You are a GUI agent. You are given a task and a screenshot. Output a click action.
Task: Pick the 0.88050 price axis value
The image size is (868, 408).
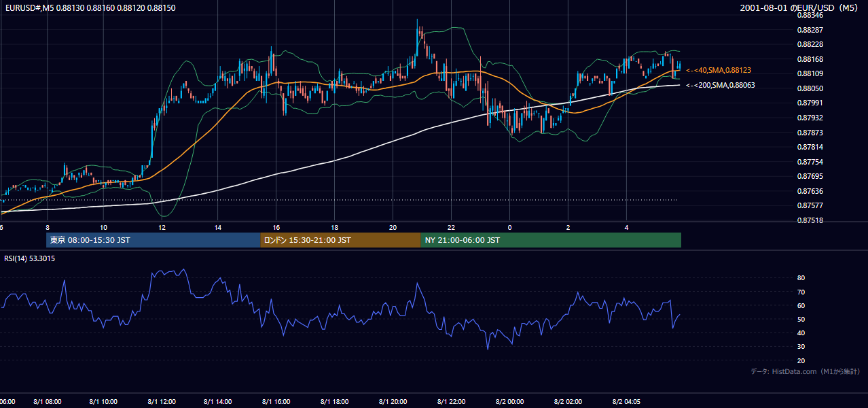point(810,88)
